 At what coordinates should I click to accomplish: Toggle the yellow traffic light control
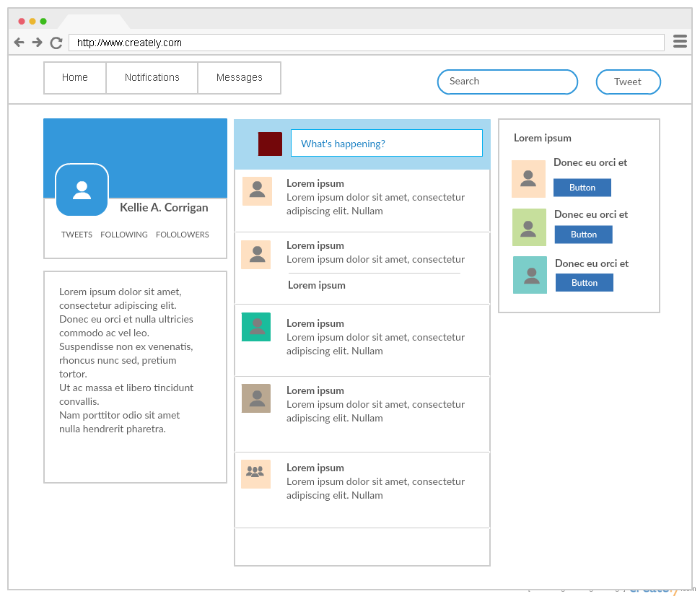tap(32, 21)
